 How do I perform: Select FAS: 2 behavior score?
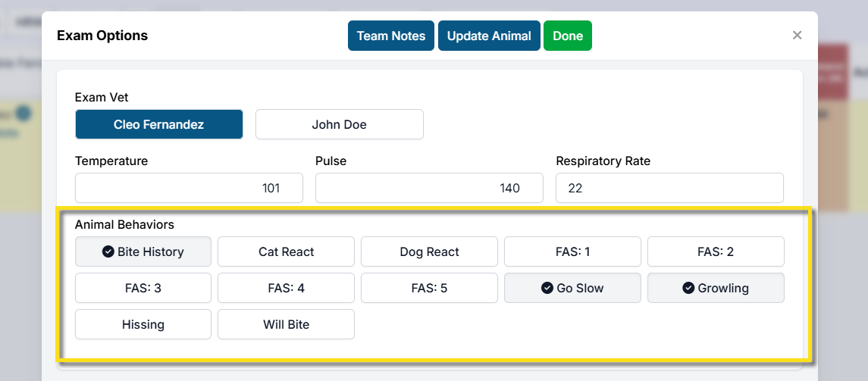pyautogui.click(x=716, y=251)
